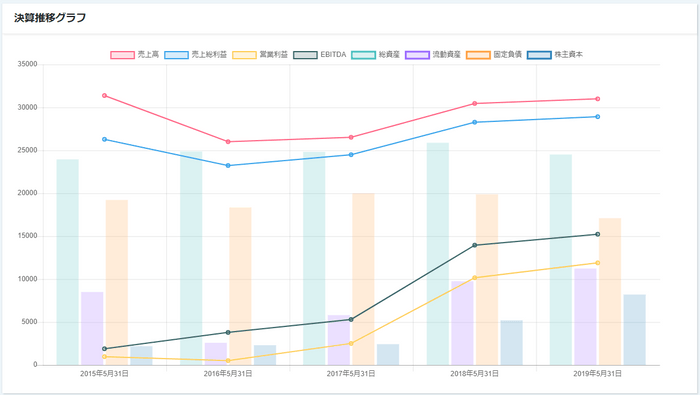Hide the 固定負債 dataset from legend

click(494, 55)
